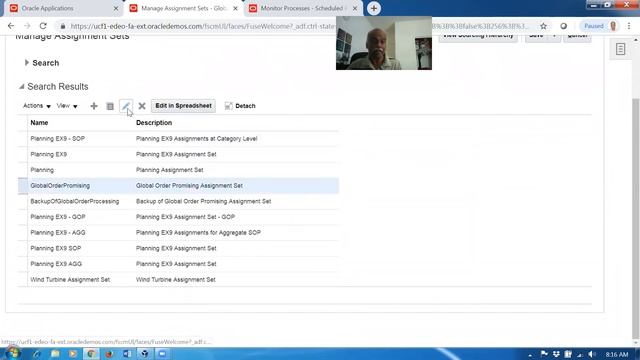Click the browser forward arrow
The image size is (640, 360).
point(27,26)
